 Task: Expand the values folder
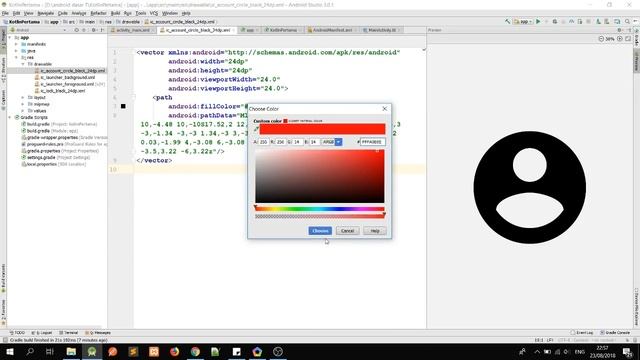point(23,111)
